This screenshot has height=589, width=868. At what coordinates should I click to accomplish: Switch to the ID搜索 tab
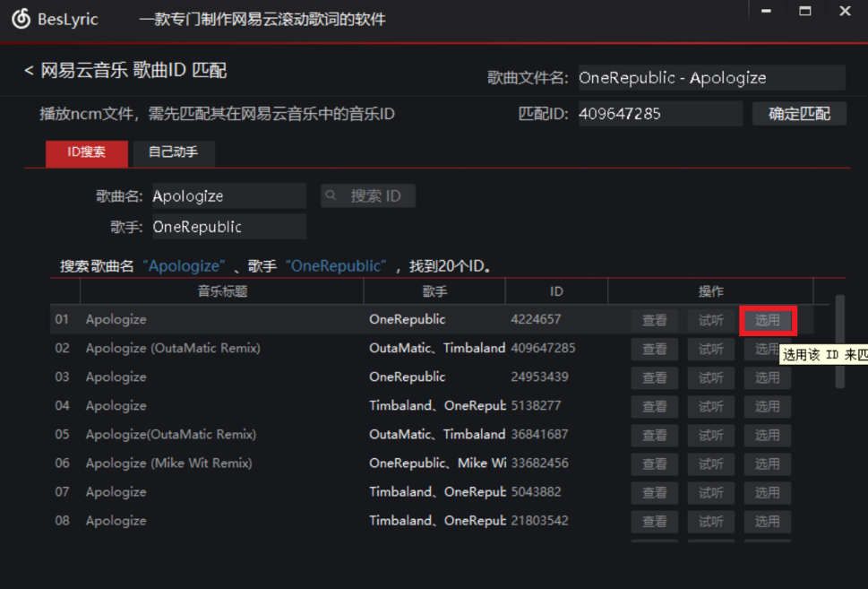coord(87,152)
